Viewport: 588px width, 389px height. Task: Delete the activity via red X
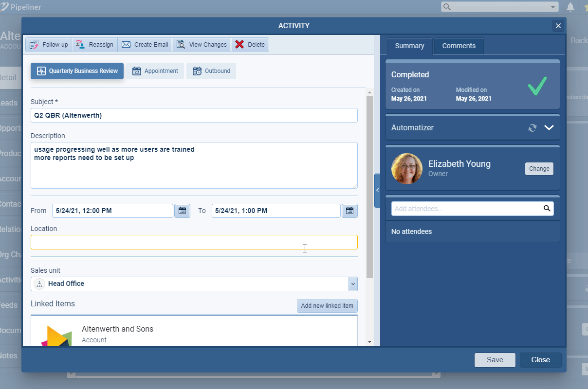pyautogui.click(x=239, y=45)
